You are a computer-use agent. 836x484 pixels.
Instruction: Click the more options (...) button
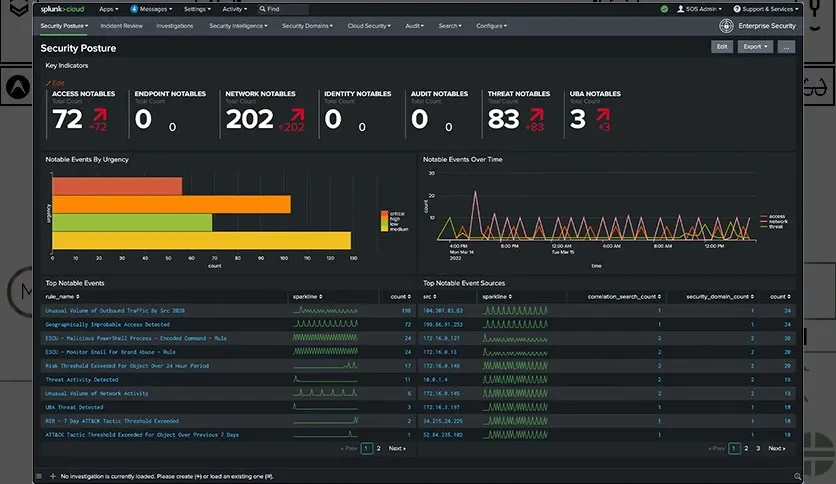pos(786,47)
